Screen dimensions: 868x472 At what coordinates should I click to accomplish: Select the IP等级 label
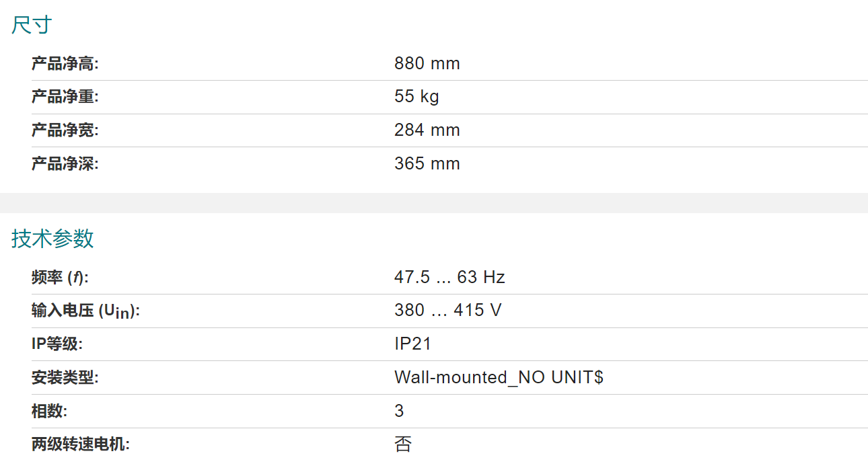57,344
